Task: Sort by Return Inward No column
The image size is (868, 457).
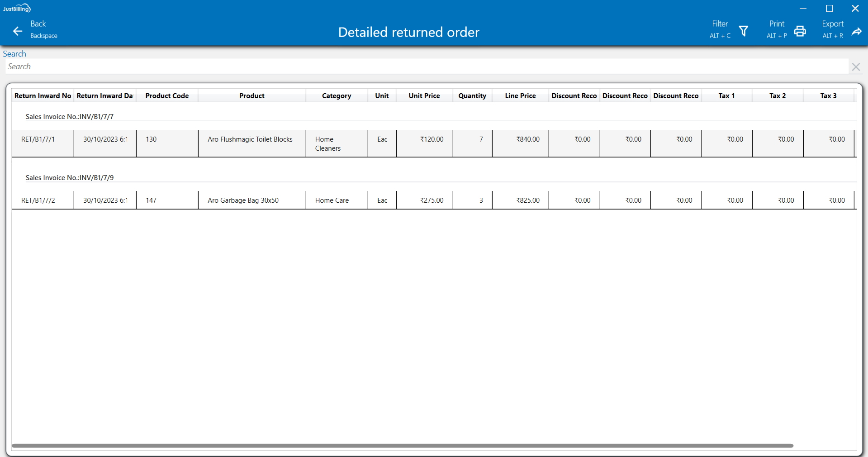Action: click(43, 96)
